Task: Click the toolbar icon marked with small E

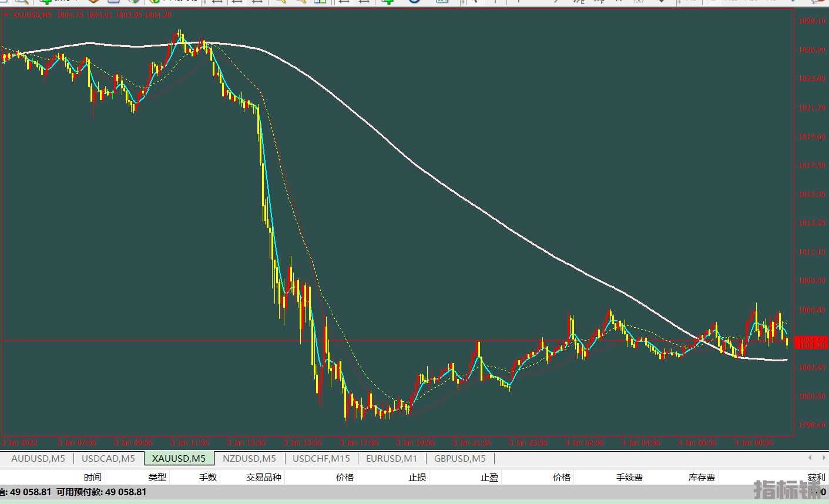Action: (579, 2)
